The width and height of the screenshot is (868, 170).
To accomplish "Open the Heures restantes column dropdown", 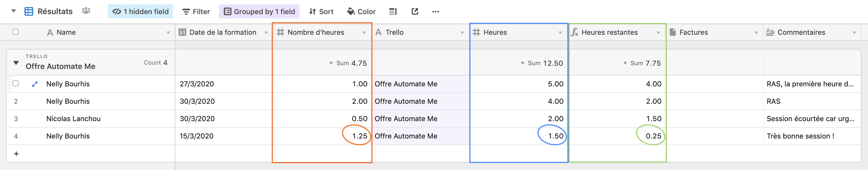I will (658, 33).
